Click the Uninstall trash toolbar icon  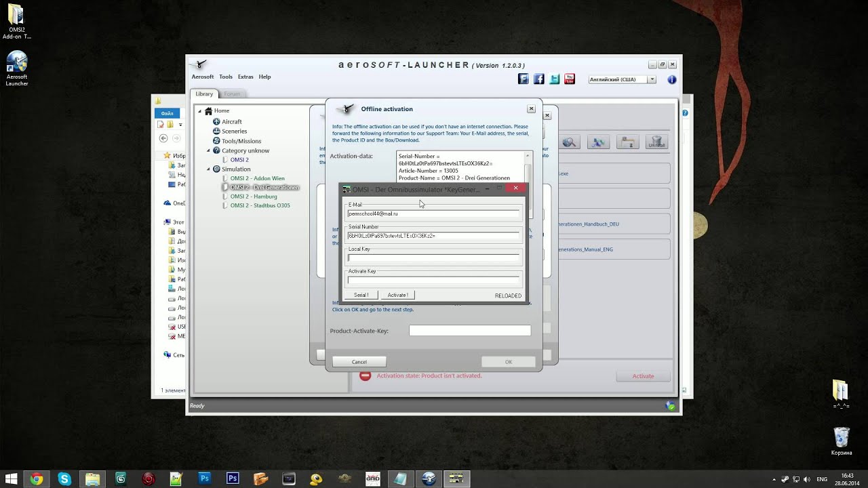[656, 142]
